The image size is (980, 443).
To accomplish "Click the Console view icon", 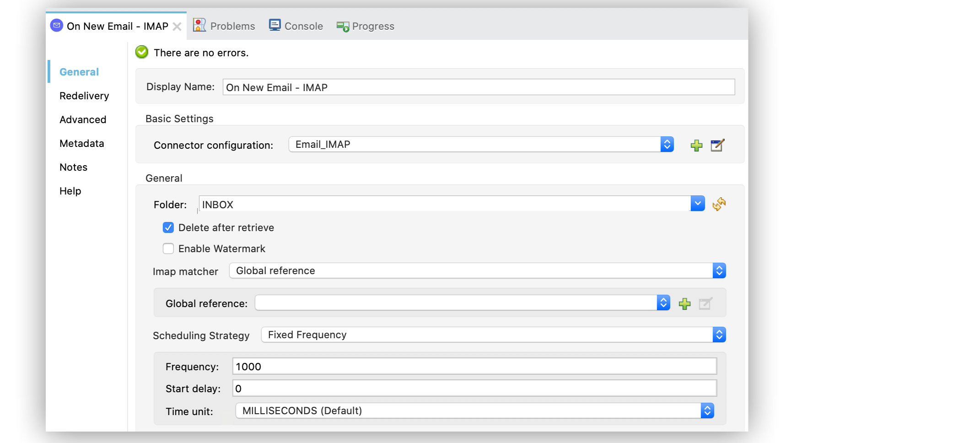I will click(275, 25).
